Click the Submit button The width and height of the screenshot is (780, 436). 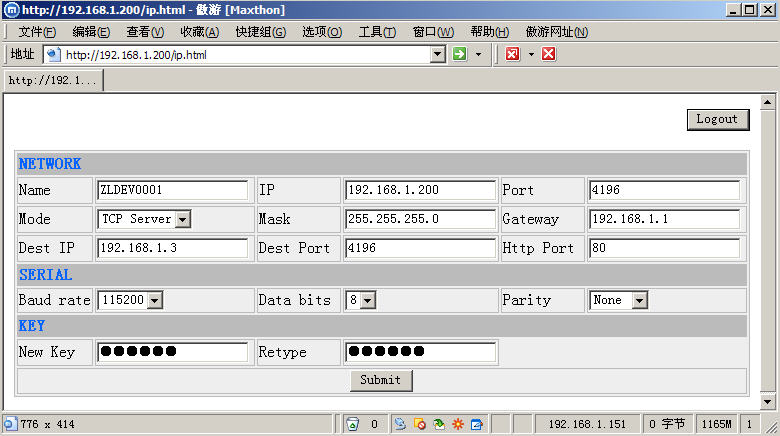click(x=381, y=380)
